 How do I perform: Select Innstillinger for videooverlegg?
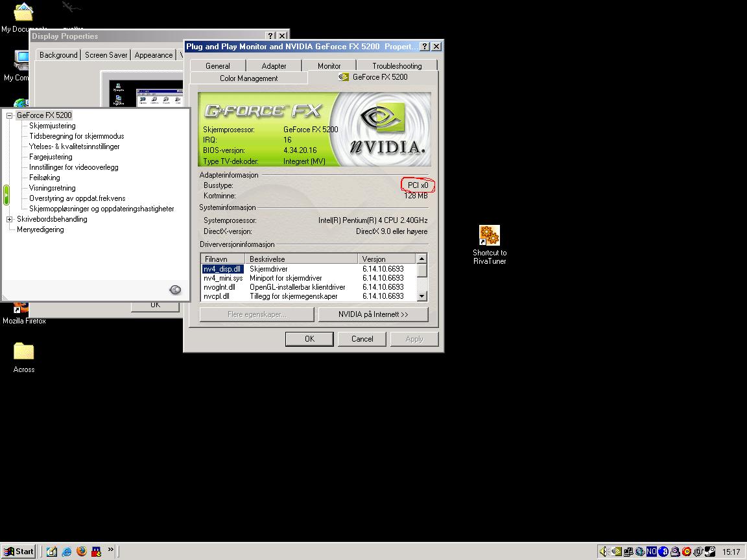(74, 167)
